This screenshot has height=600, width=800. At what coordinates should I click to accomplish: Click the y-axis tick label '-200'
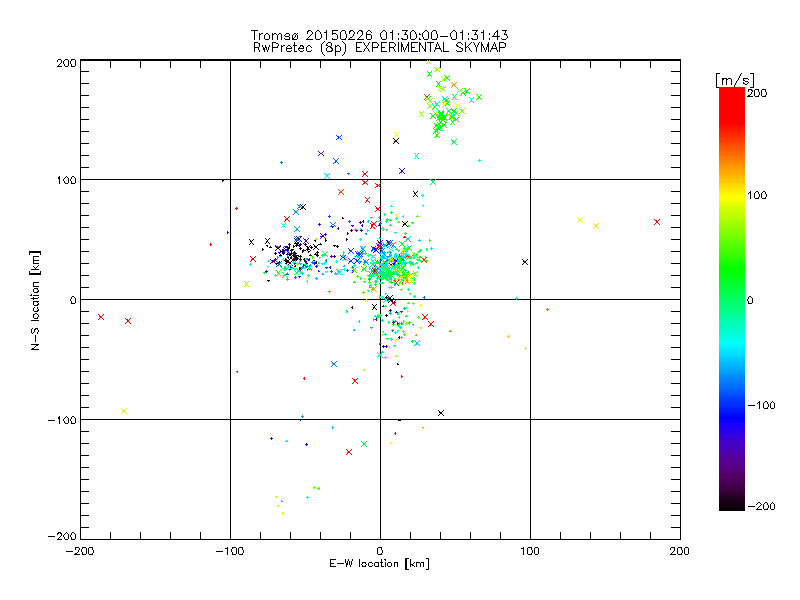click(x=62, y=536)
